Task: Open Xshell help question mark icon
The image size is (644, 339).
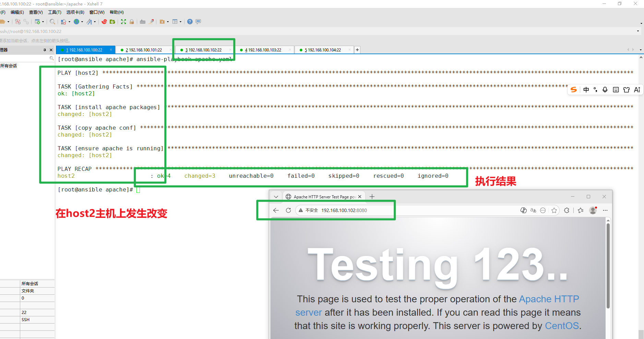Action: (190, 22)
